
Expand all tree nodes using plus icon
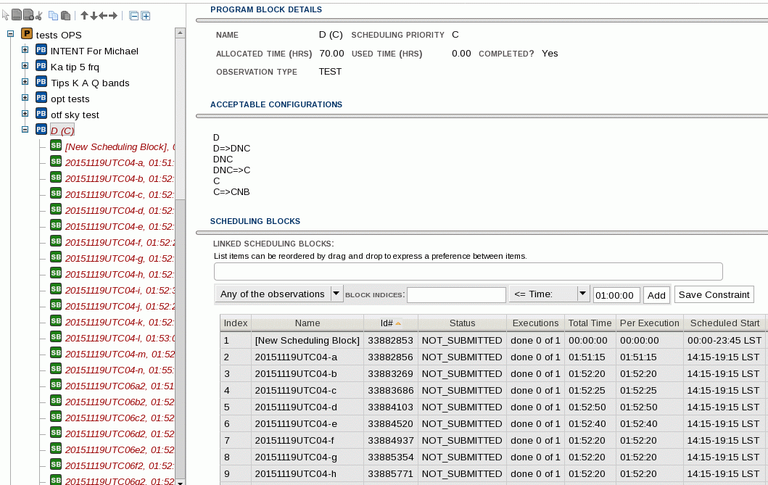coord(146,16)
